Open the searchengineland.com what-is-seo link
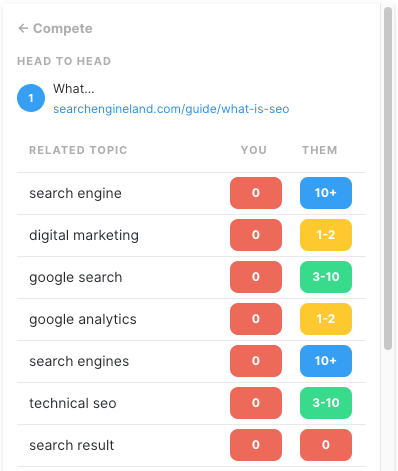398x471 pixels. (x=171, y=109)
